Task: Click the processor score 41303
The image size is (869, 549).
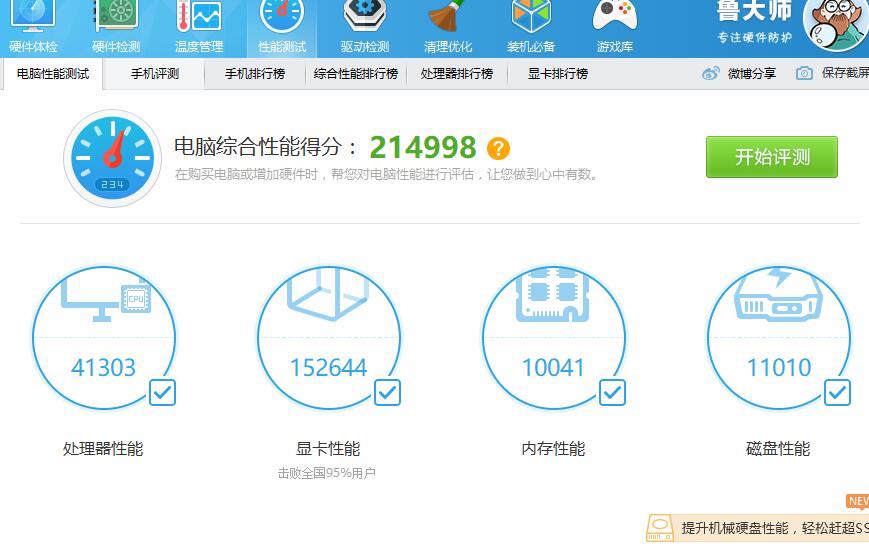Action: click(x=104, y=367)
